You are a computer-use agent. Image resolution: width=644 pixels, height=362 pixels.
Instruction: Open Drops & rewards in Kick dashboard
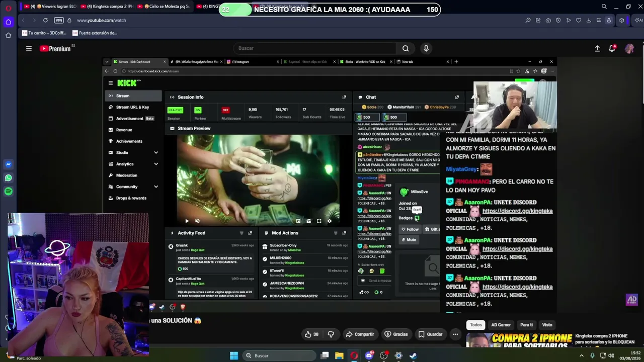133,198
